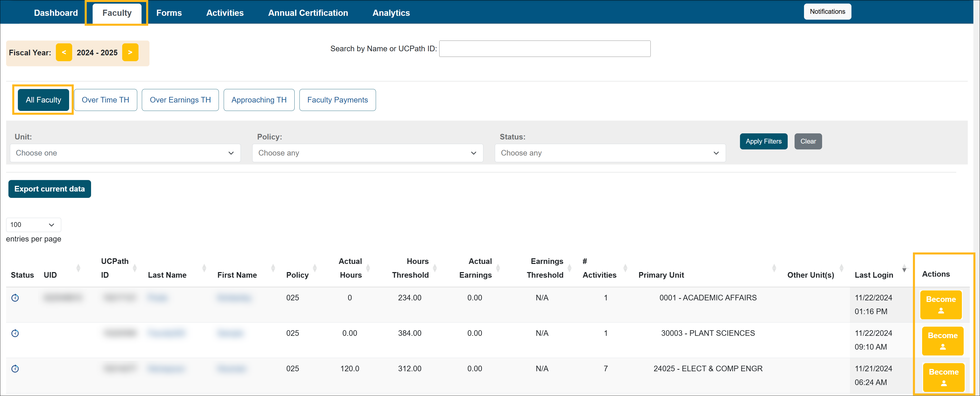Open the Unit filter dropdown
Image resolution: width=980 pixels, height=396 pixels.
pyautogui.click(x=125, y=153)
